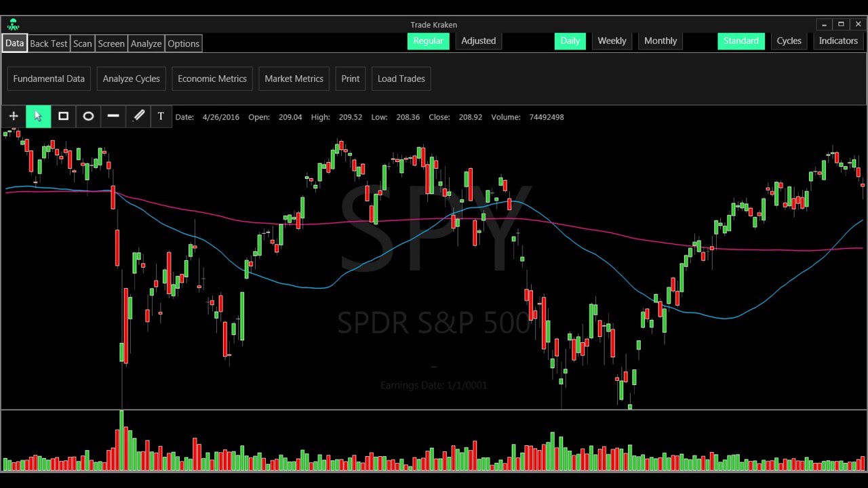Maximize the Trade Kraken window

pos(841,24)
